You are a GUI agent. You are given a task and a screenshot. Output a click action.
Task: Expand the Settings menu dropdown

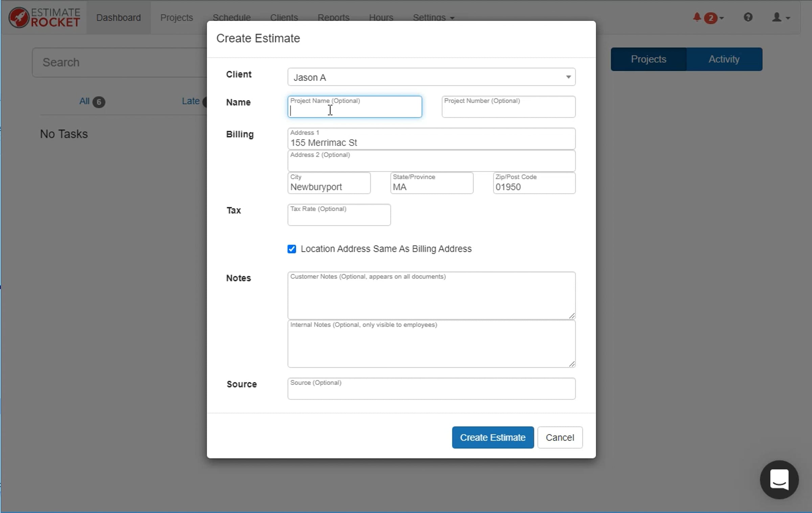coord(433,17)
